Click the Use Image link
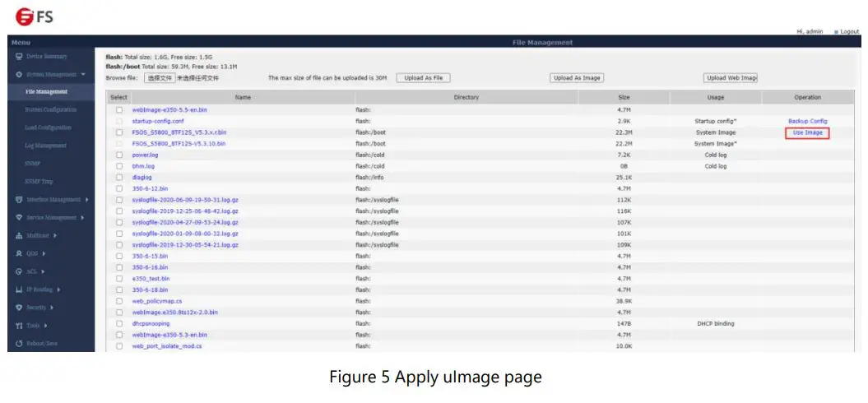The height and width of the screenshot is (403, 868). pyautogui.click(x=807, y=133)
